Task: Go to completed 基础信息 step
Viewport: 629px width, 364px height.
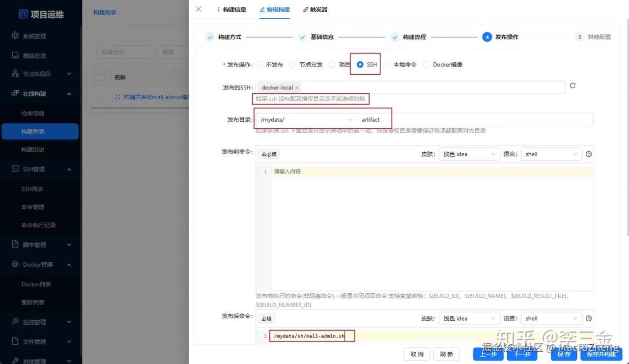Action: tap(317, 37)
